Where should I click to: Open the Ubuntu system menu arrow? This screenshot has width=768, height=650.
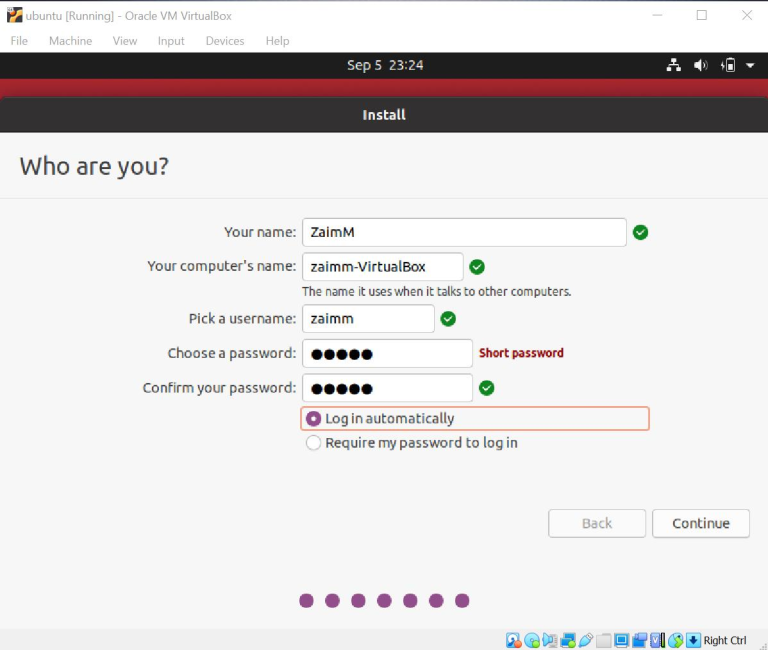[750, 65]
